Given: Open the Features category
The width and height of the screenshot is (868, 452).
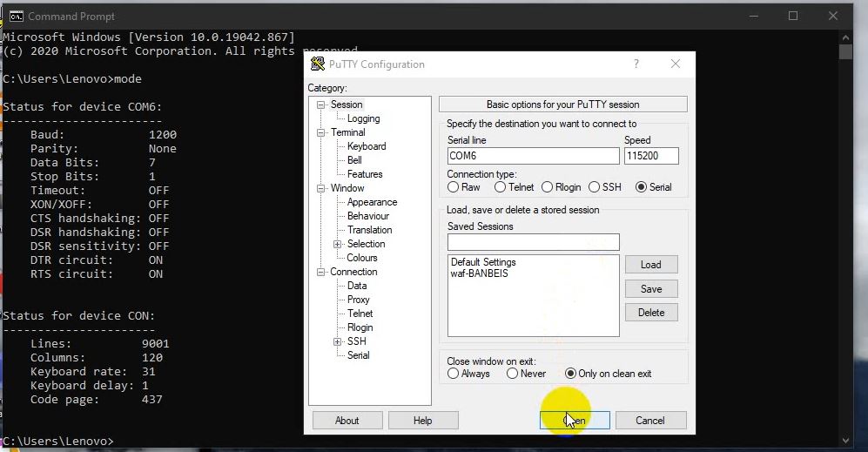Looking at the screenshot, I should tap(365, 174).
